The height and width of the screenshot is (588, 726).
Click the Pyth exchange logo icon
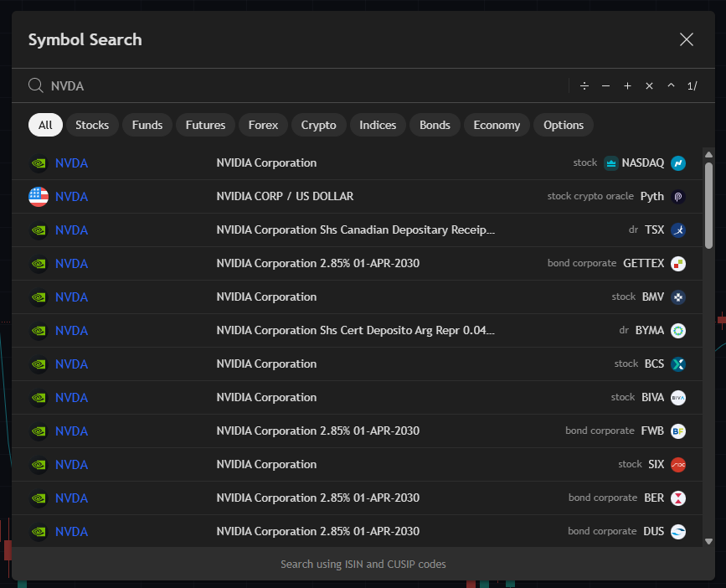click(x=678, y=196)
